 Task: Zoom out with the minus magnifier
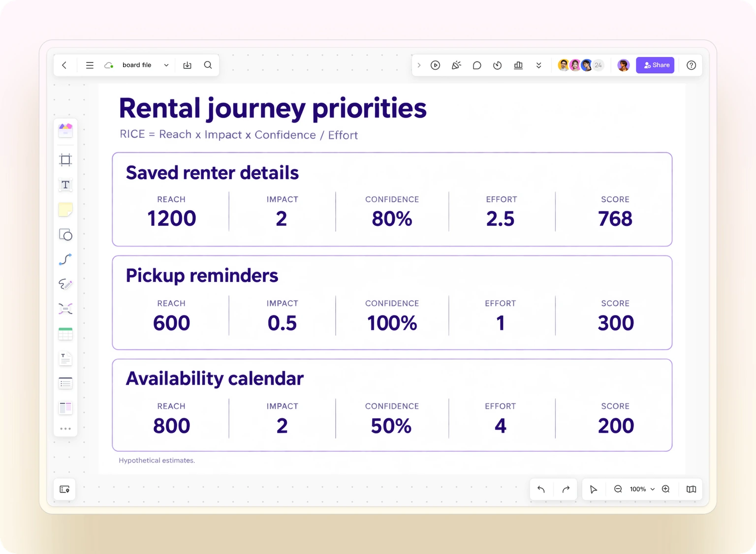tap(618, 489)
